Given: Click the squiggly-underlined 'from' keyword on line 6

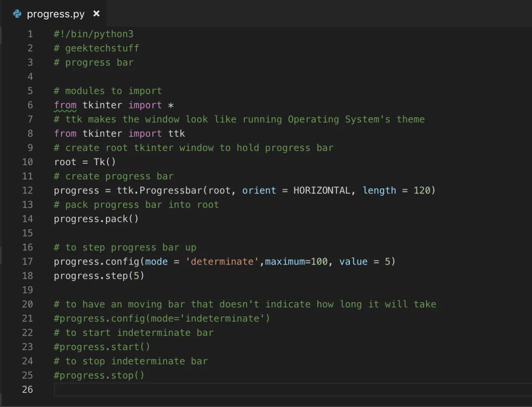Looking at the screenshot, I should pyautogui.click(x=65, y=105).
